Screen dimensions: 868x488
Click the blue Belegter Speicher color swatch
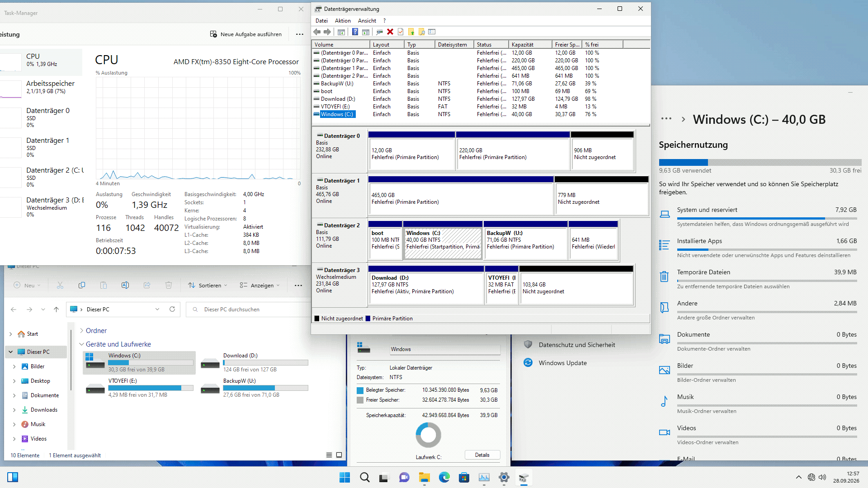click(360, 390)
